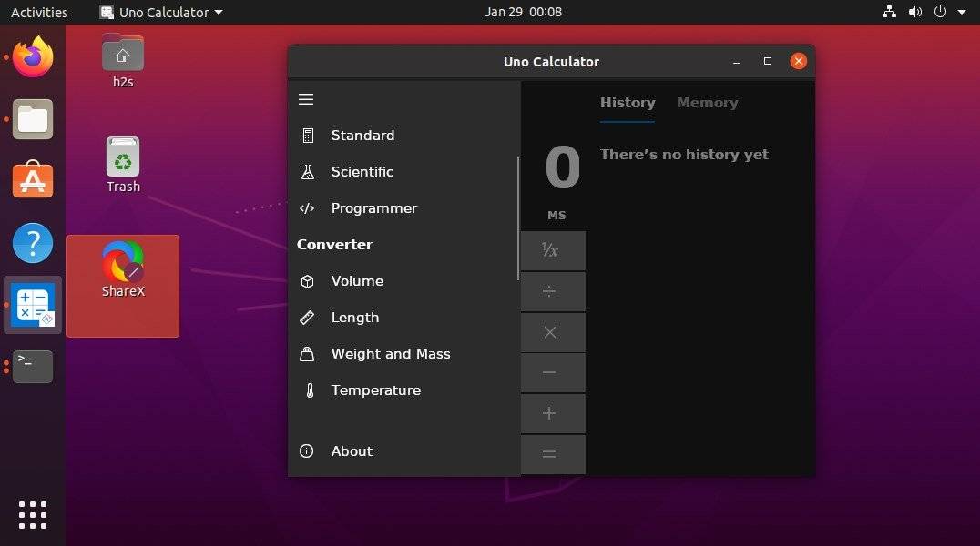Select the Standard calculator mode icon
980x546 pixels.
tap(307, 135)
